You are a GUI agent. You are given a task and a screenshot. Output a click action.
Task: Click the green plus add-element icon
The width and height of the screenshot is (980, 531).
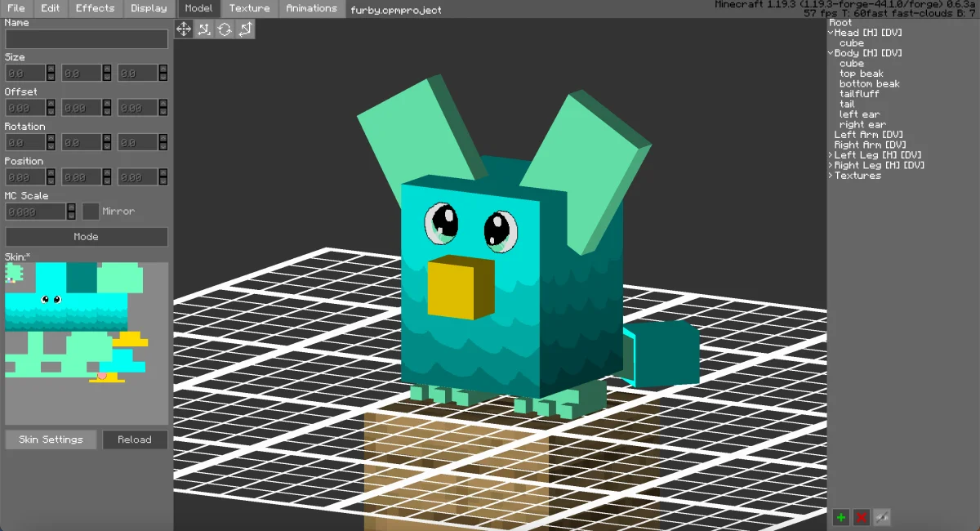click(840, 517)
